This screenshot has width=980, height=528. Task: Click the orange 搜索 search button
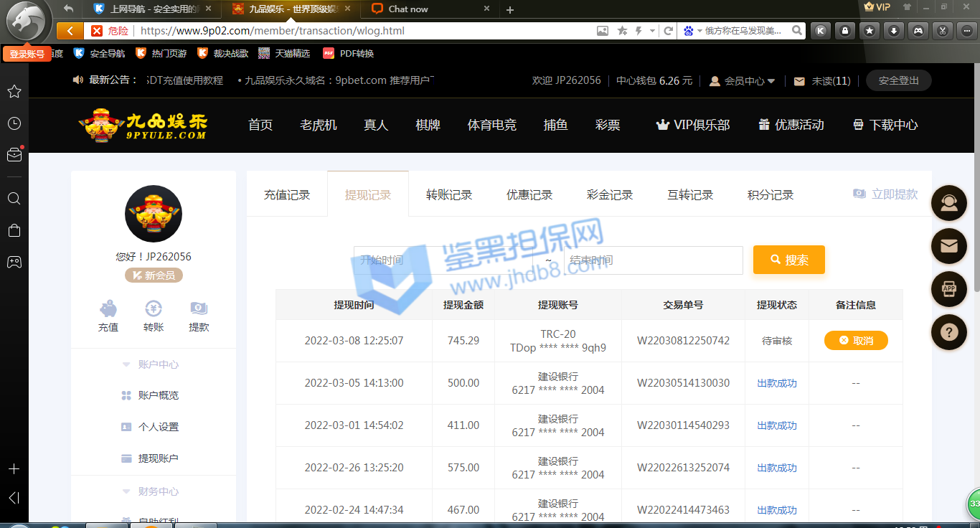(788, 260)
